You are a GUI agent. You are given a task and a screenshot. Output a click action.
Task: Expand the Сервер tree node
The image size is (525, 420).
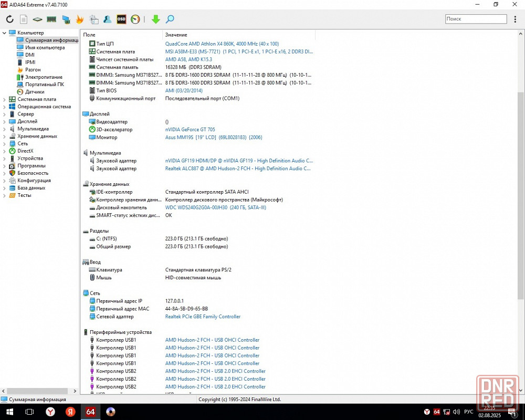coord(4,114)
